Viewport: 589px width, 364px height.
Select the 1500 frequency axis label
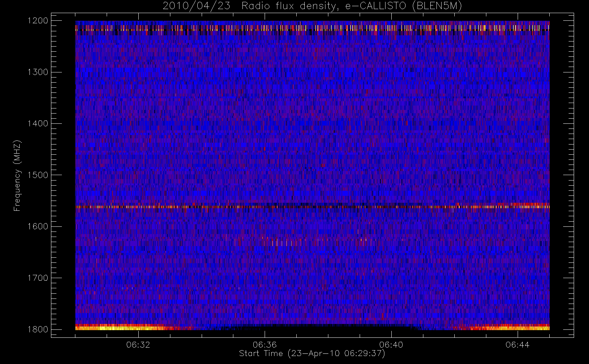tap(38, 175)
